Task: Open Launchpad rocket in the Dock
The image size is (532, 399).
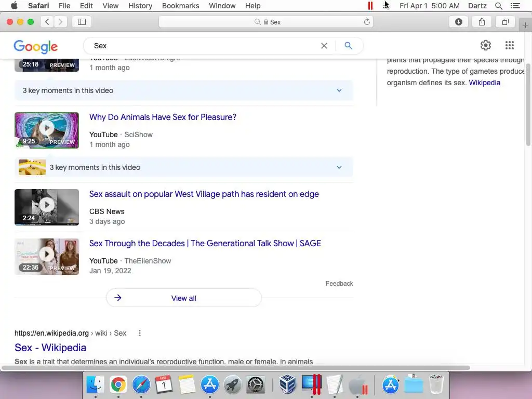Action: tap(232, 385)
